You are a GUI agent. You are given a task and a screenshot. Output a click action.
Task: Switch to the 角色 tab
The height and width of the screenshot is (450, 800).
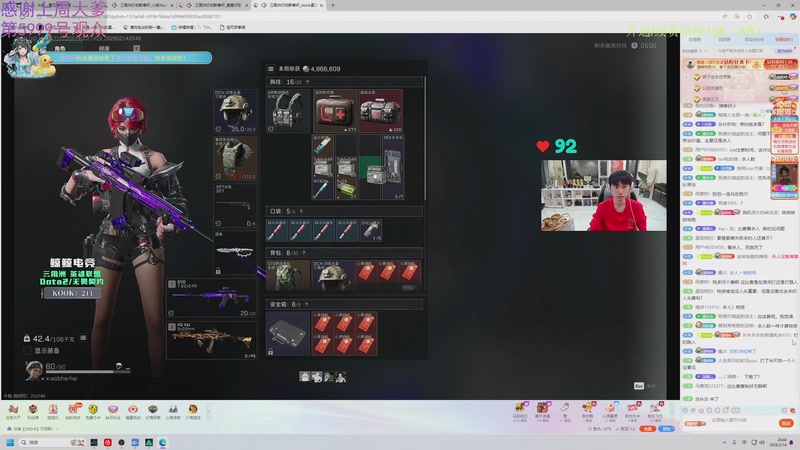tap(60, 48)
